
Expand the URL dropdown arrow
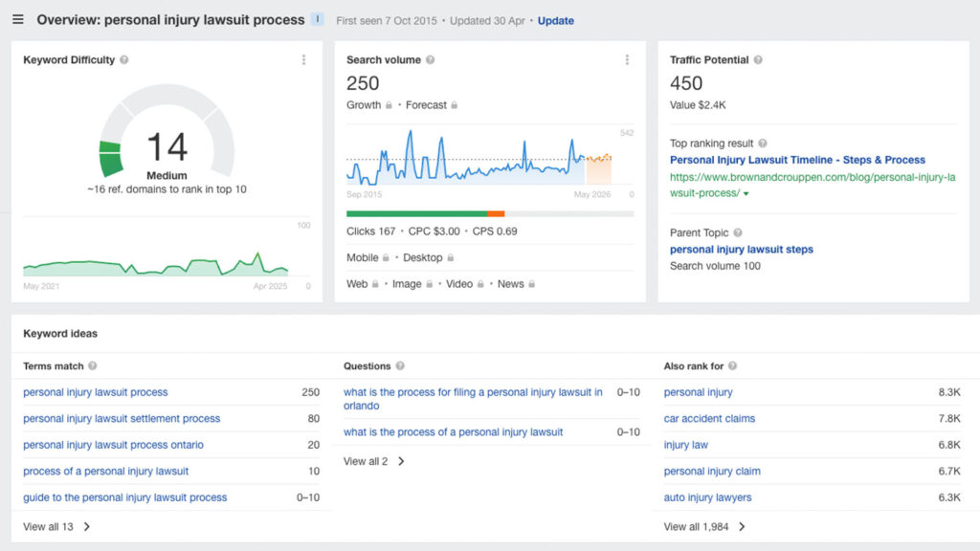tap(746, 193)
